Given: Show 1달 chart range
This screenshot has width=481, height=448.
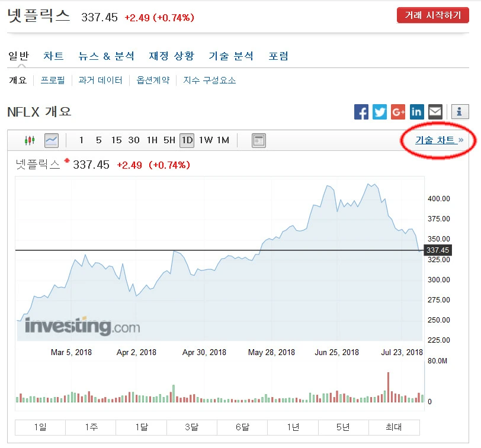Looking at the screenshot, I should [142, 427].
